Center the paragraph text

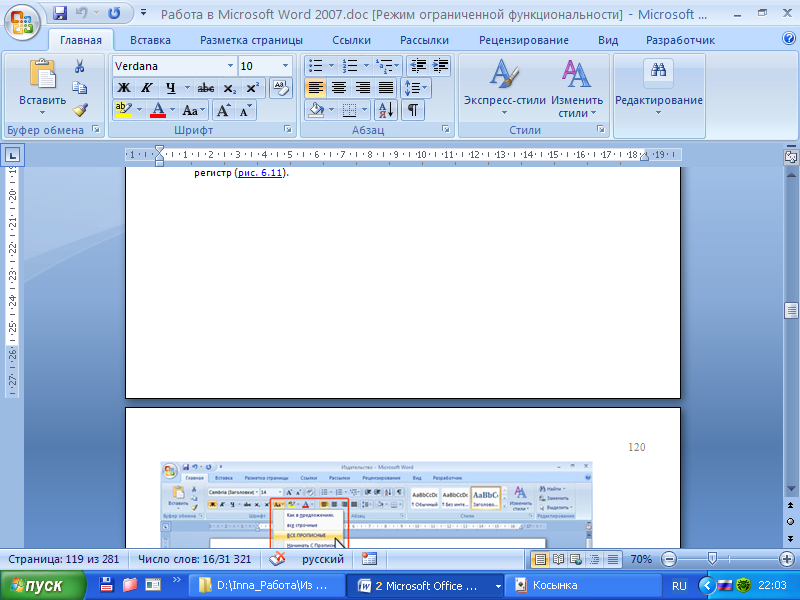(x=339, y=88)
